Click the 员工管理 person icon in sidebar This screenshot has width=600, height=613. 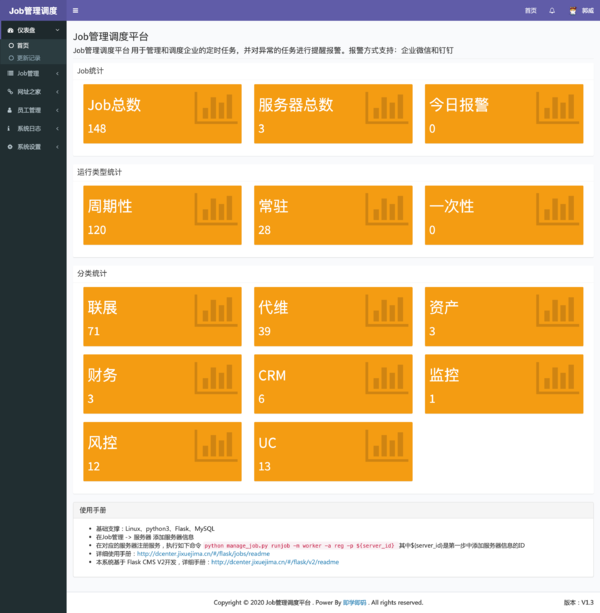pos(10,110)
